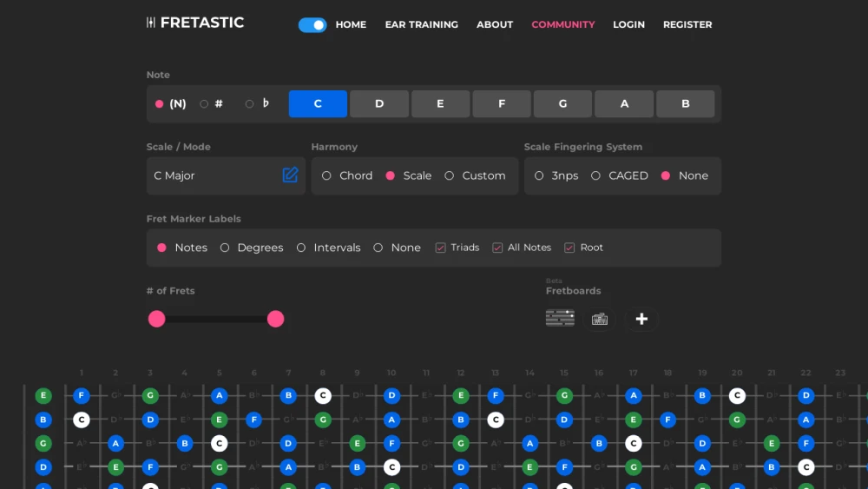Select None fingering system

[666, 175]
